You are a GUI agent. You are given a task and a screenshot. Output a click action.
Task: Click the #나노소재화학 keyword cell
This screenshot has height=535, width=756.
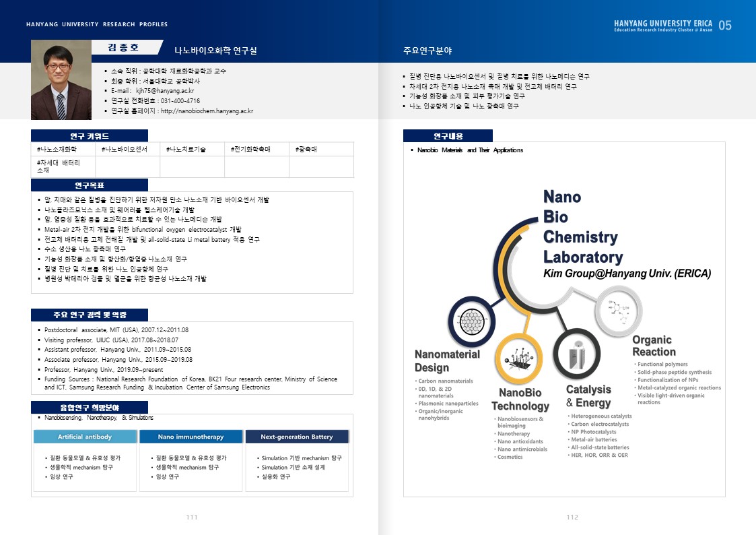tap(63, 150)
